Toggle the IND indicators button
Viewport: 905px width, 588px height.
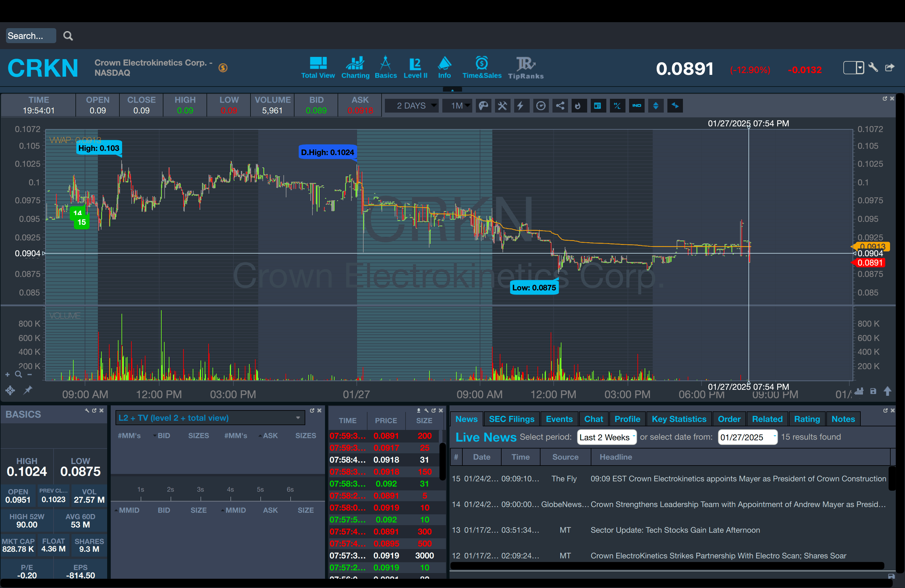(637, 106)
